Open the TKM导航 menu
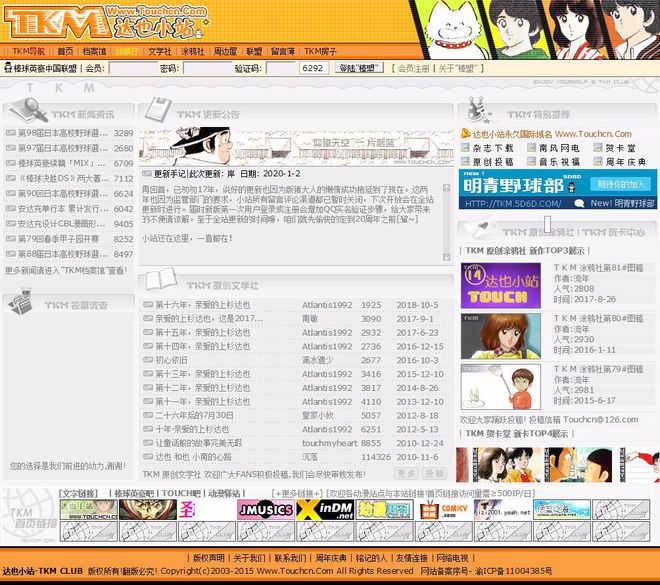The image size is (660, 585). coord(28,51)
